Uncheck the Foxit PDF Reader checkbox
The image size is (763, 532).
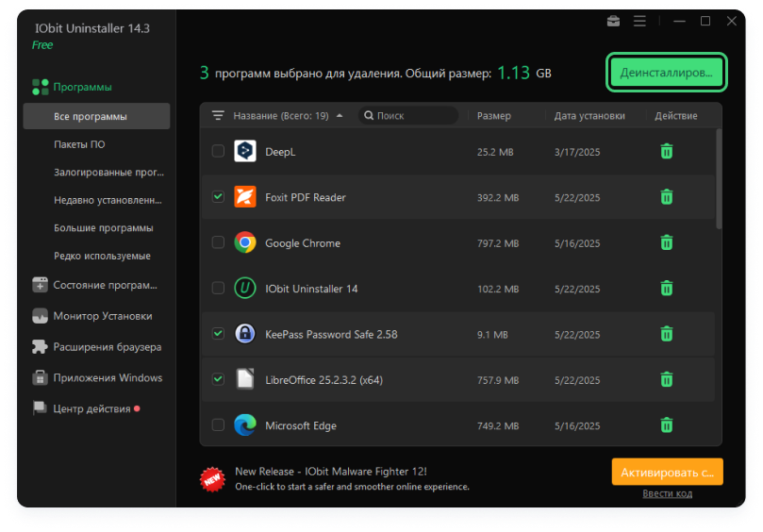[218, 196]
